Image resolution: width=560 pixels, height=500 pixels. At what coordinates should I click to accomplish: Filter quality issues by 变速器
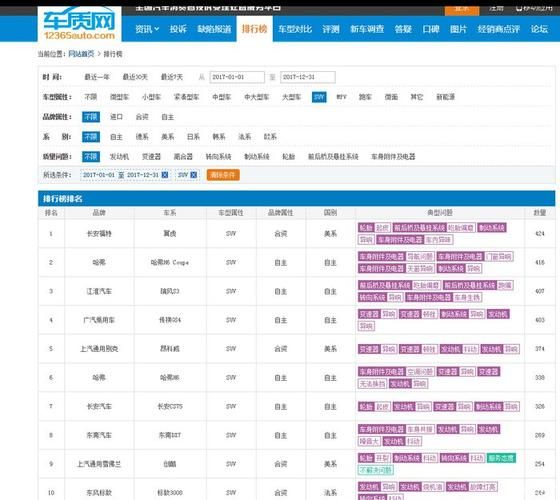coord(151,156)
